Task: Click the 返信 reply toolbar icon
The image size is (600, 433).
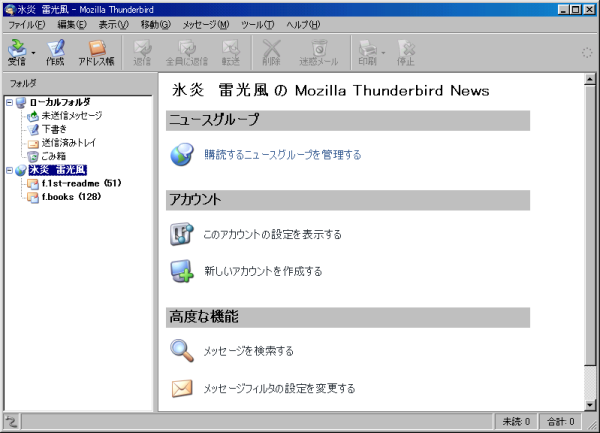Action: (x=142, y=52)
